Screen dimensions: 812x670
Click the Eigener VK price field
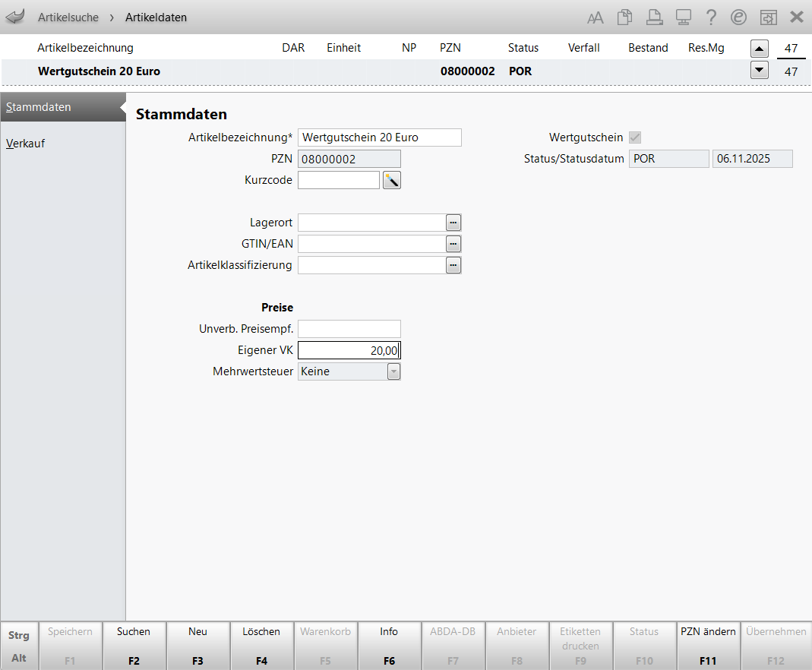[x=349, y=350]
